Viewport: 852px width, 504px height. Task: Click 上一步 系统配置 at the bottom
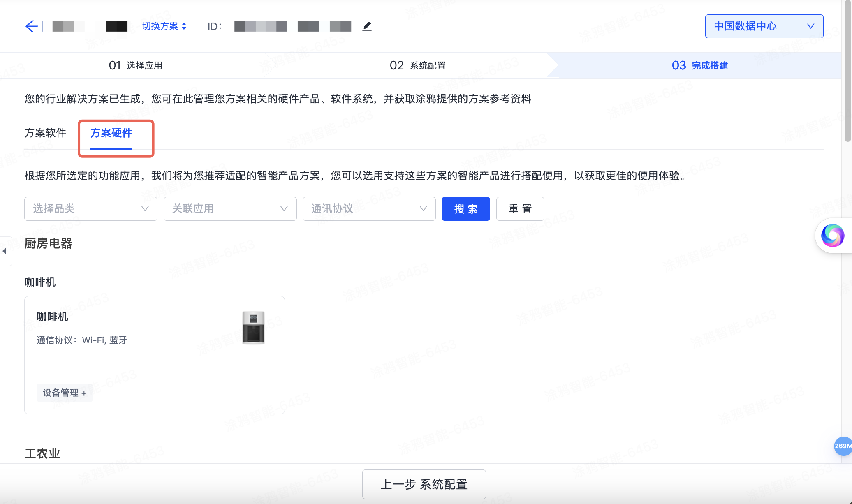tap(424, 484)
